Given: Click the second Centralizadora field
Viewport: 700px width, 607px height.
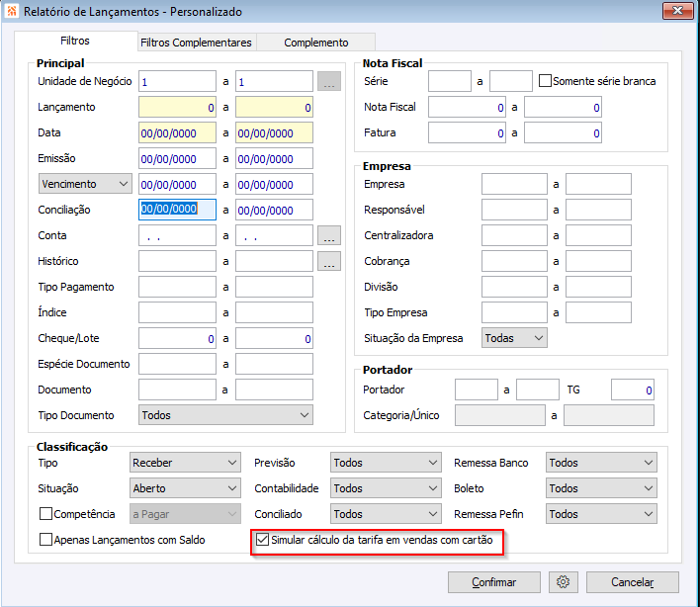Looking at the screenshot, I should pyautogui.click(x=598, y=235).
